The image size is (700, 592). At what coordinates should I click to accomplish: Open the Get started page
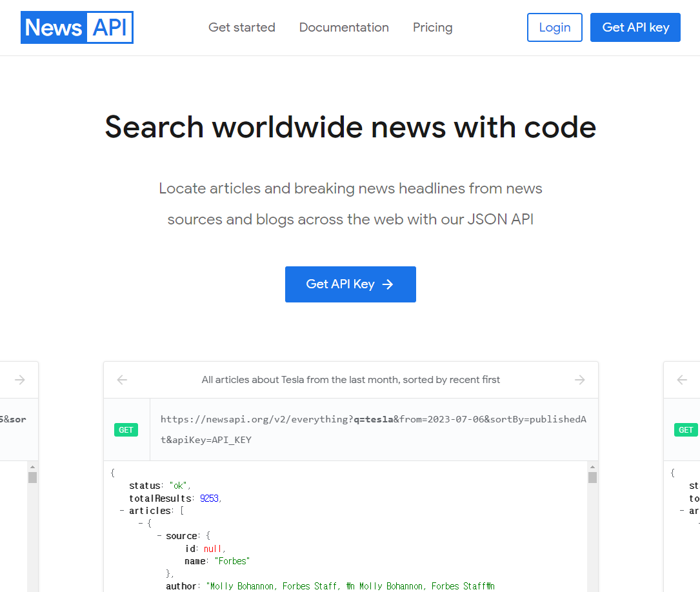(241, 28)
